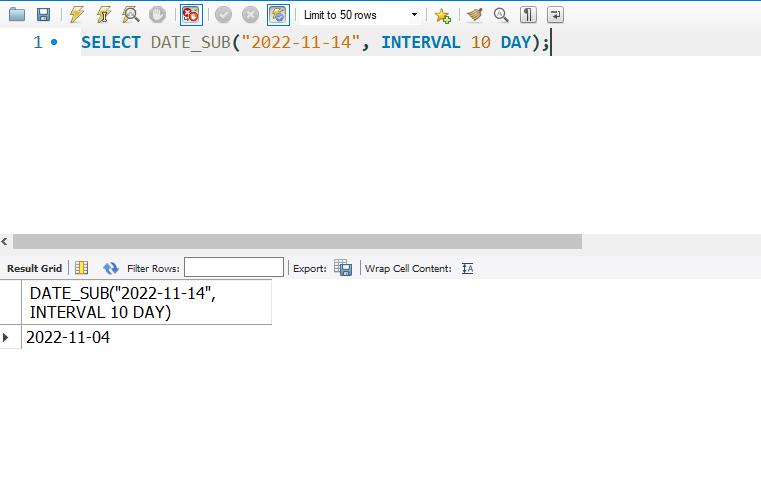761x491 pixels.
Task: Toggle invisible characters with the pilcrow icon
Action: (x=528, y=15)
